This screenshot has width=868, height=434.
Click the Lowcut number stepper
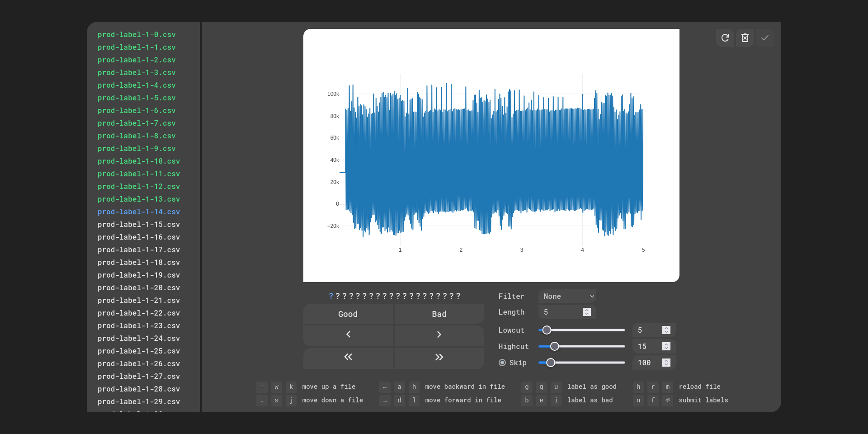[666, 330]
